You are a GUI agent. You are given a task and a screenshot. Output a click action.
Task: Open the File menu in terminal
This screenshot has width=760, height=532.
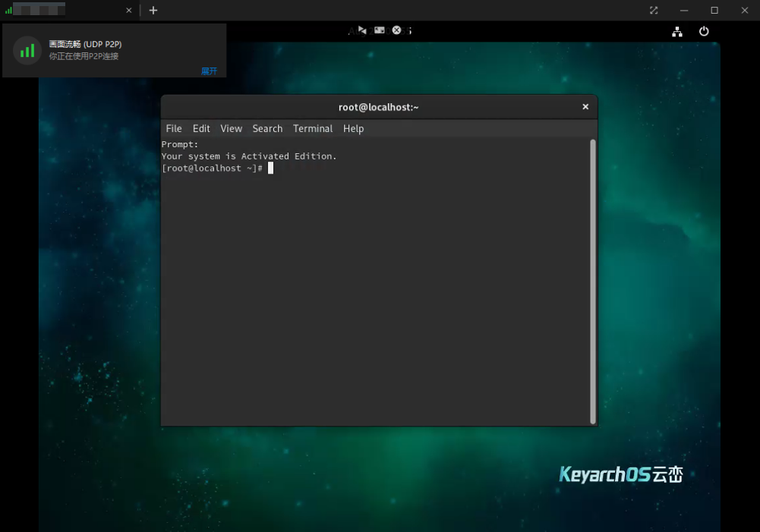(174, 129)
